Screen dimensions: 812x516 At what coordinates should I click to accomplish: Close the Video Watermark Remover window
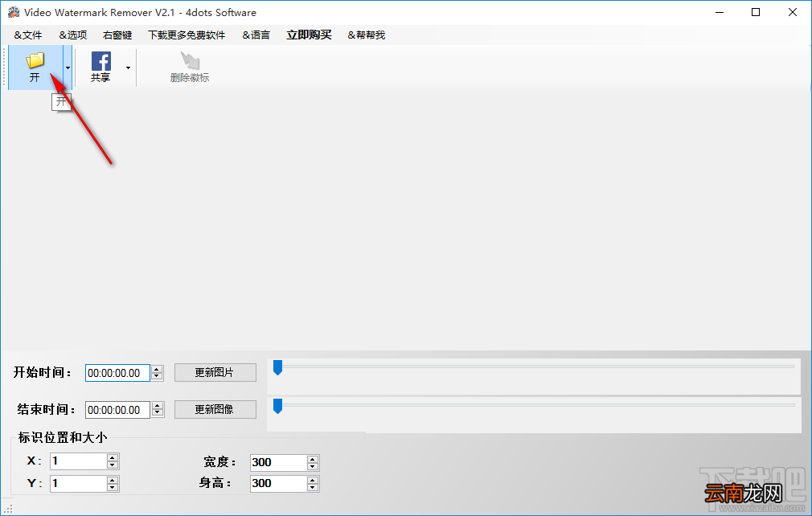pos(793,12)
